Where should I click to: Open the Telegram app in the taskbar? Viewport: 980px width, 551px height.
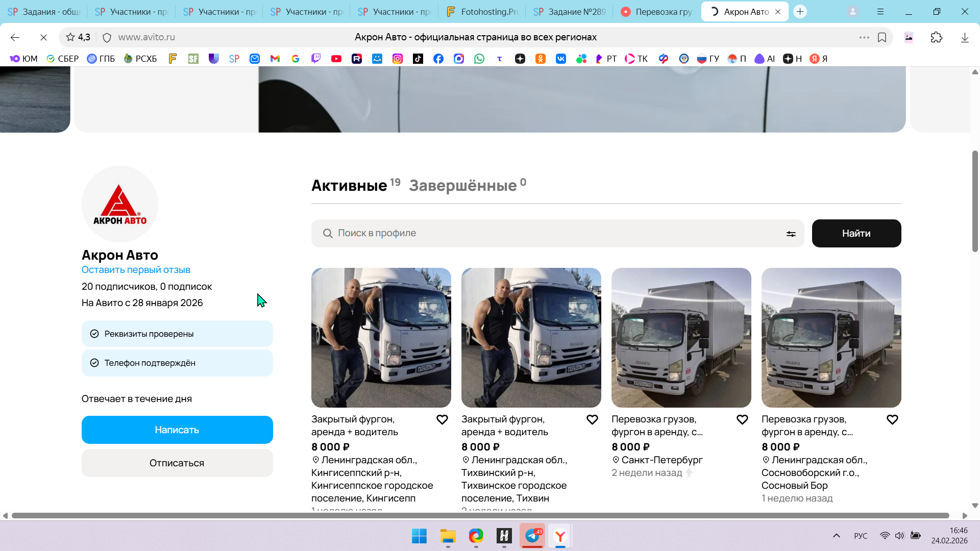(532, 536)
